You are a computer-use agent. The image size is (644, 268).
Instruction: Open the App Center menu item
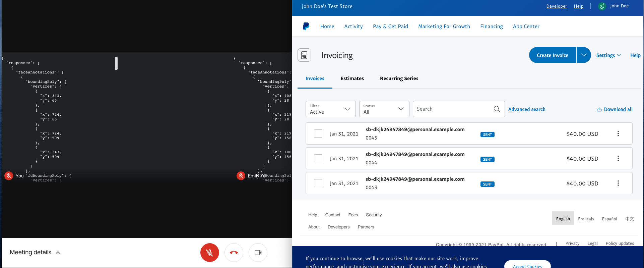click(526, 26)
